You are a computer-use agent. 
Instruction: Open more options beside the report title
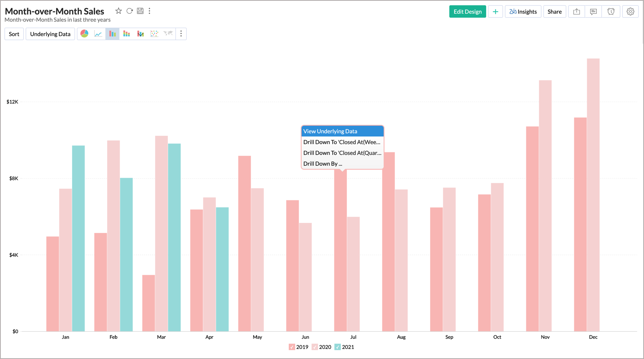[150, 11]
